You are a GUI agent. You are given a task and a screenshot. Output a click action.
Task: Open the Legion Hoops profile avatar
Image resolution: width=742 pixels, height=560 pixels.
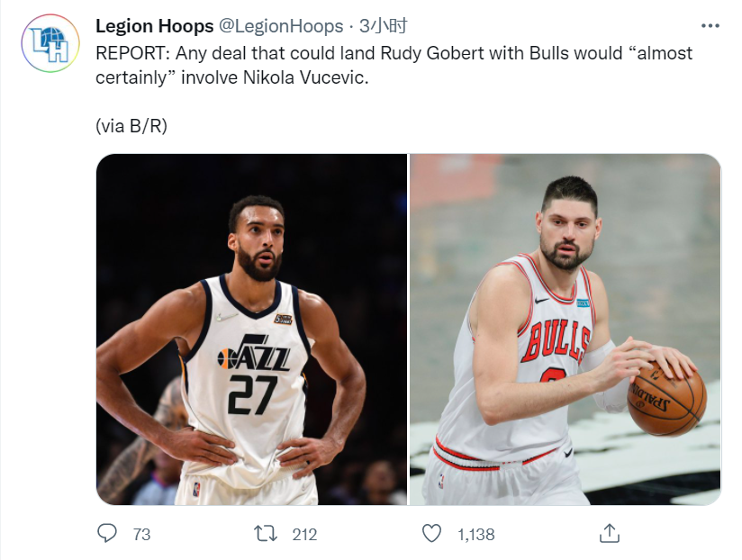50,43
